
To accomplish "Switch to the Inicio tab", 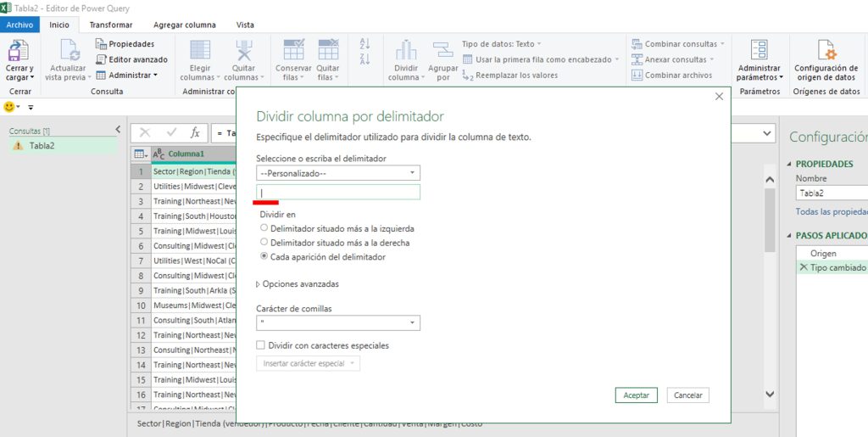I will click(59, 25).
